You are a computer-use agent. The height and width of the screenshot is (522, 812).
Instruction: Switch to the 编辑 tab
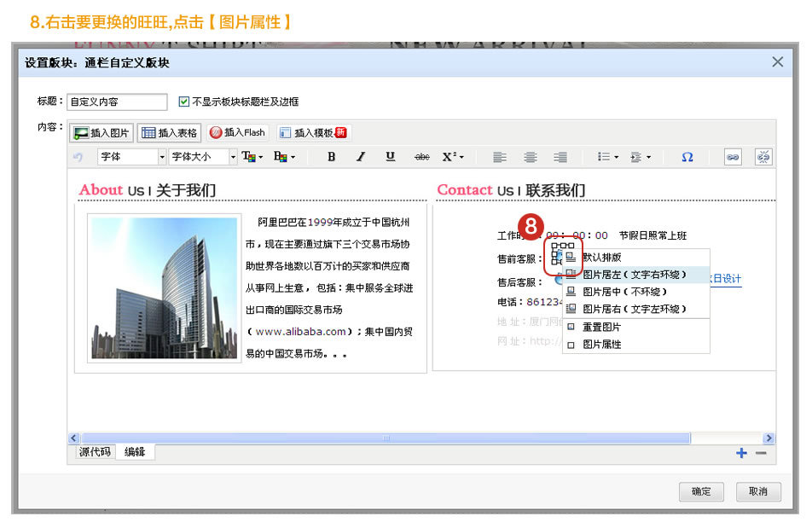point(135,452)
